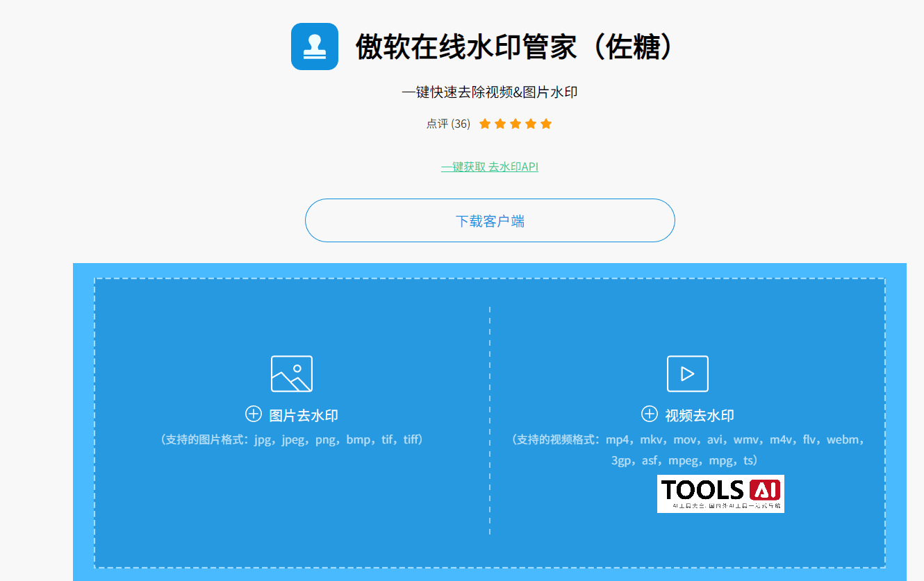Click the fifth orange rating star

pos(546,123)
